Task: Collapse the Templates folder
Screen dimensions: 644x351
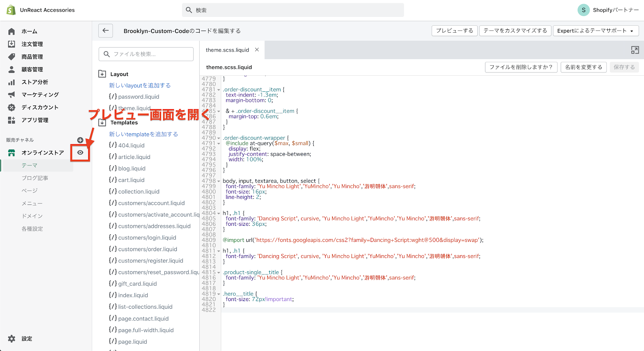Action: (102, 123)
